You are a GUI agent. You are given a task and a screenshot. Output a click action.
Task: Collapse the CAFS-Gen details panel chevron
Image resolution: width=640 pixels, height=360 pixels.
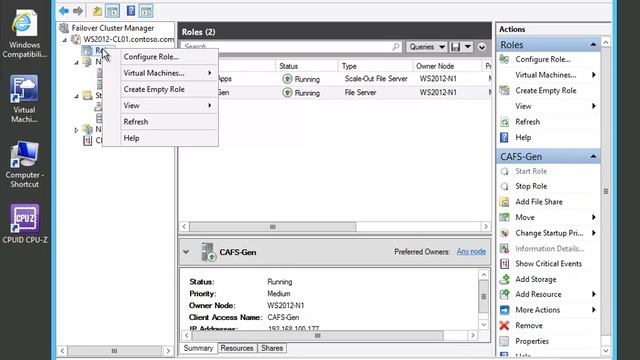coord(186,252)
